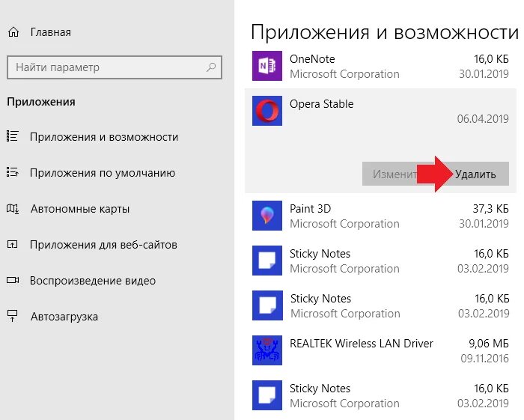This screenshot has height=420, width=524.
Task: Click the 'Воспроизведение видео' camera icon
Action: [x=13, y=280]
